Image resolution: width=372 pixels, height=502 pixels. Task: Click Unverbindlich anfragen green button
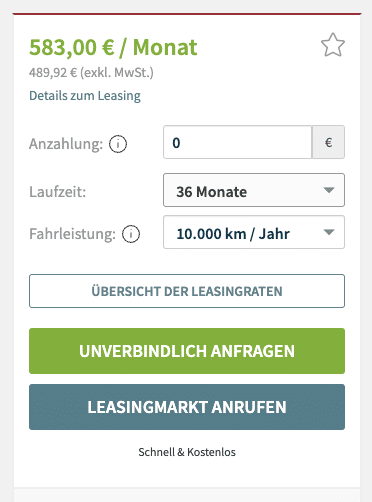tap(187, 351)
